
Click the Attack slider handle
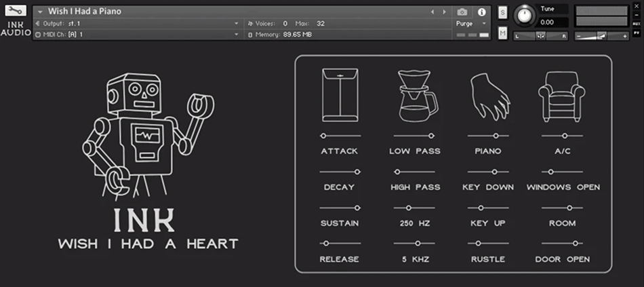coord(323,136)
